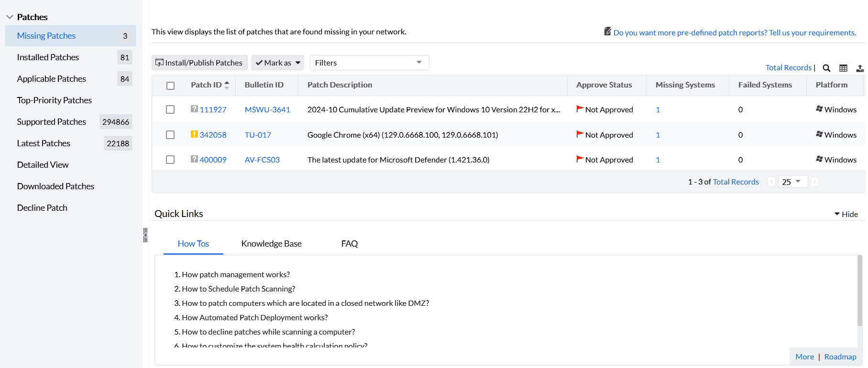Click the unknown-status icon beside patch 111927
Image resolution: width=868 pixels, height=368 pixels.
pyautogui.click(x=194, y=109)
